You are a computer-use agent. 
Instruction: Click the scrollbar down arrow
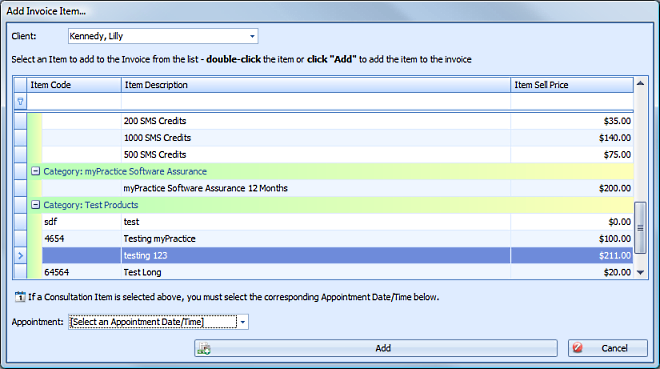640,273
